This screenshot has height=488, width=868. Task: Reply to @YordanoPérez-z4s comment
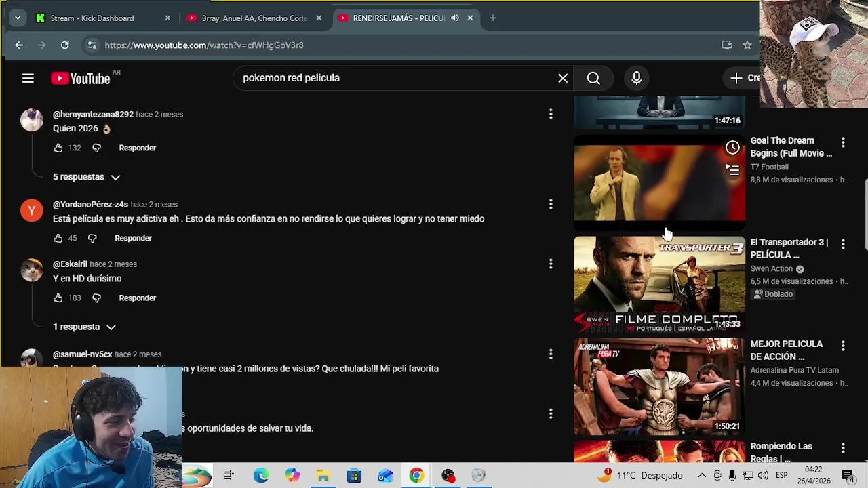click(133, 238)
